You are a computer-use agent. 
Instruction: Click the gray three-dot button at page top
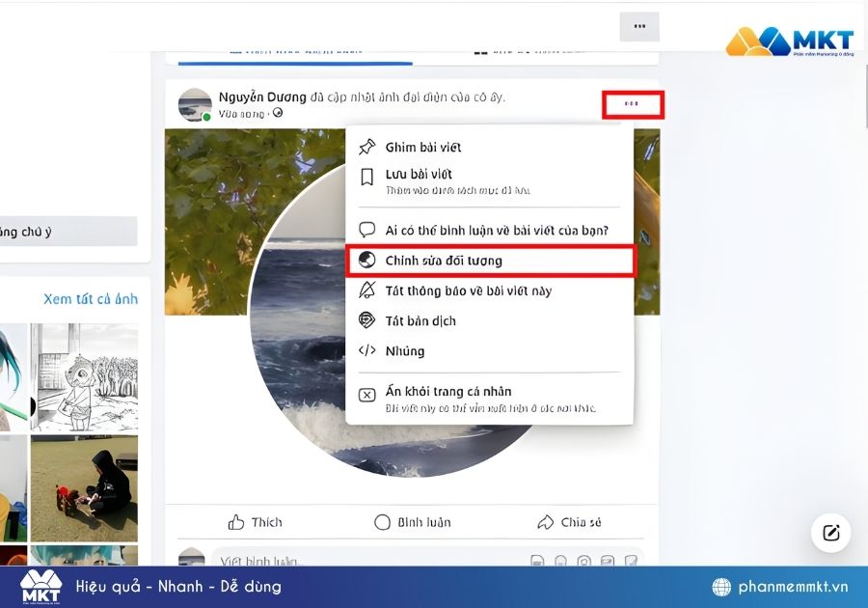[x=638, y=26]
